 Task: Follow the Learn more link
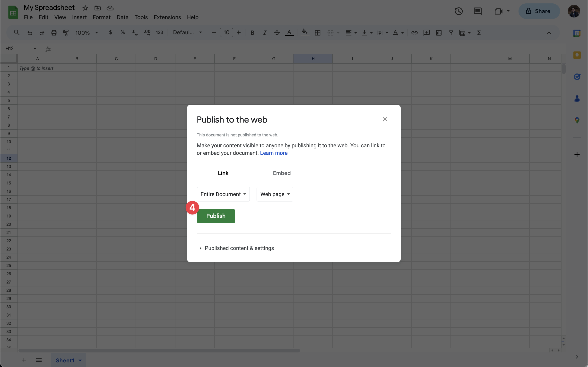pos(274,153)
